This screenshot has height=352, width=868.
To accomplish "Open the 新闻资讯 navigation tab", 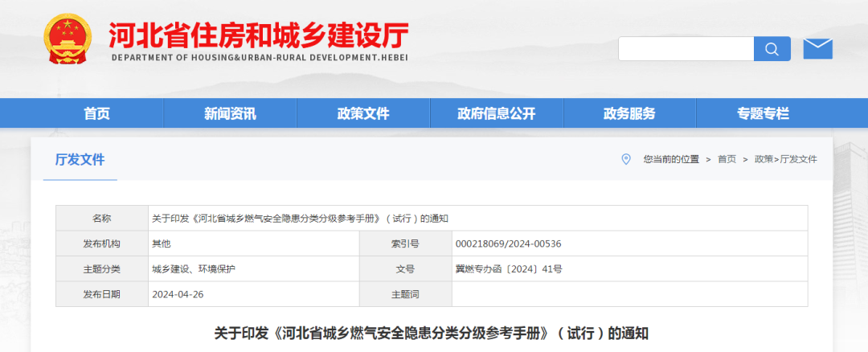I will pos(231,113).
